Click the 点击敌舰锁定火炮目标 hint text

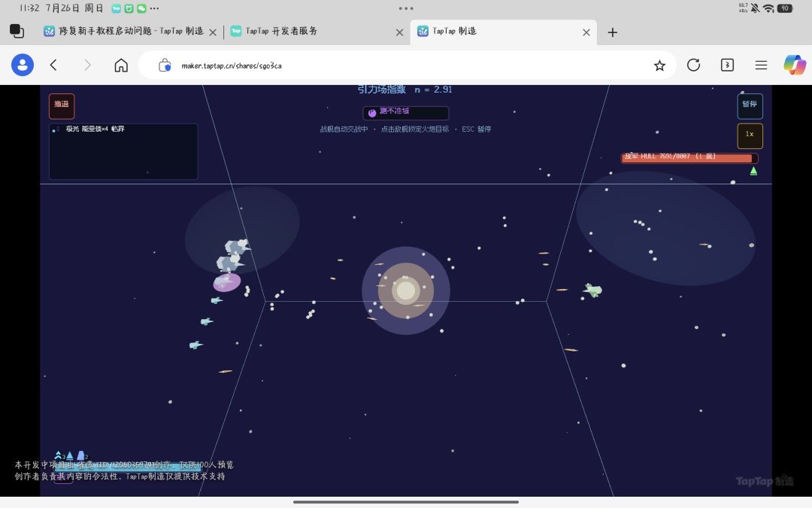pyautogui.click(x=415, y=129)
